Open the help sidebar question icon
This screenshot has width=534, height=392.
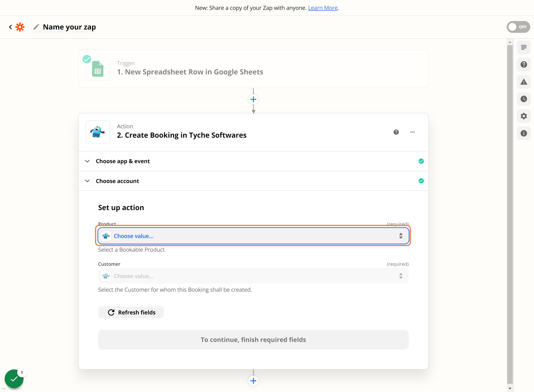[523, 65]
